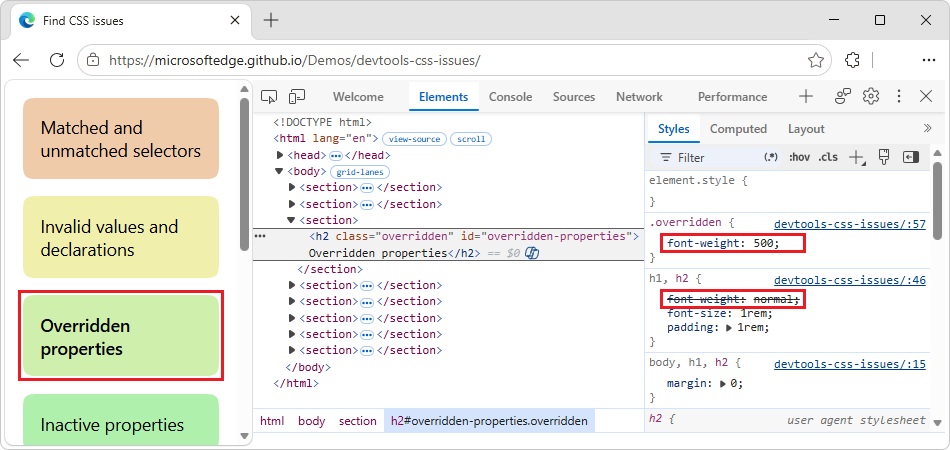Open browser Extensions icon

point(852,60)
